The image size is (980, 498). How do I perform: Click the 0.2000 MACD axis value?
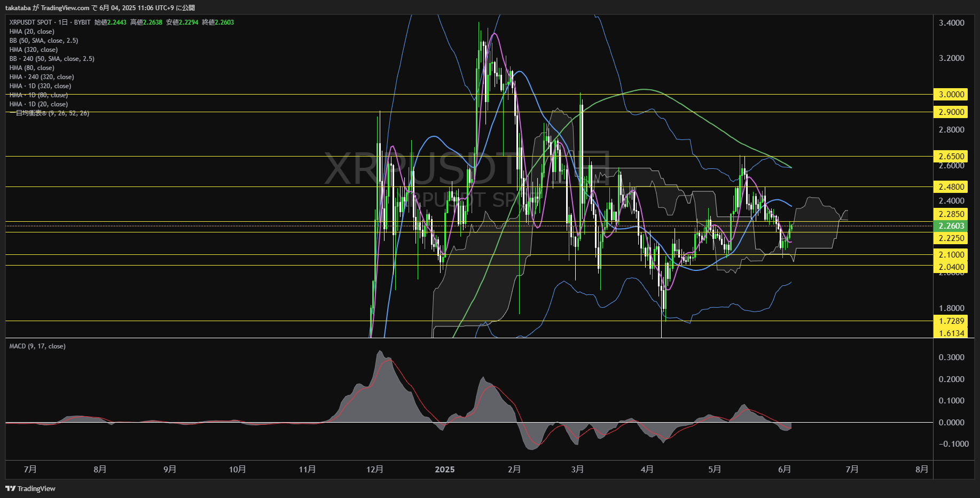coord(951,379)
